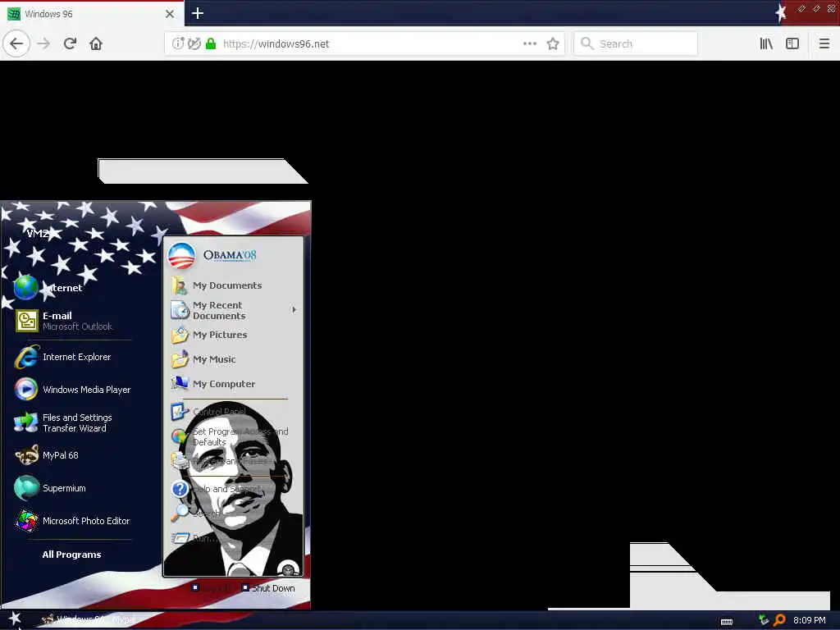
Task: Close the Windows 96 tab
Action: tap(170, 14)
